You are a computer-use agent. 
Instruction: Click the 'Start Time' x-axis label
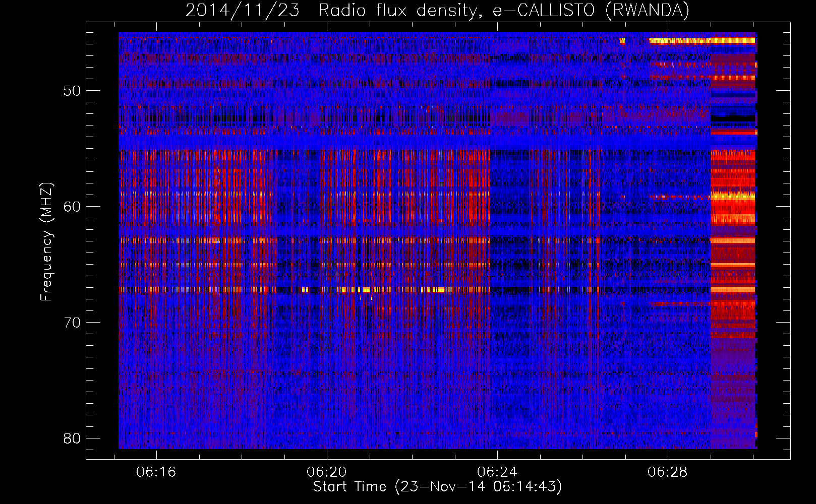click(x=437, y=487)
